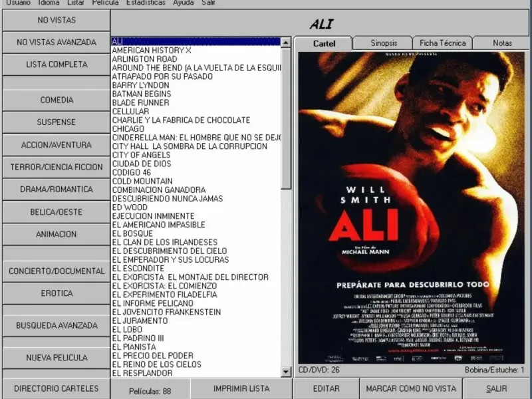Filter by CONCIERTO/DOCUMENTAL genre

tap(57, 271)
